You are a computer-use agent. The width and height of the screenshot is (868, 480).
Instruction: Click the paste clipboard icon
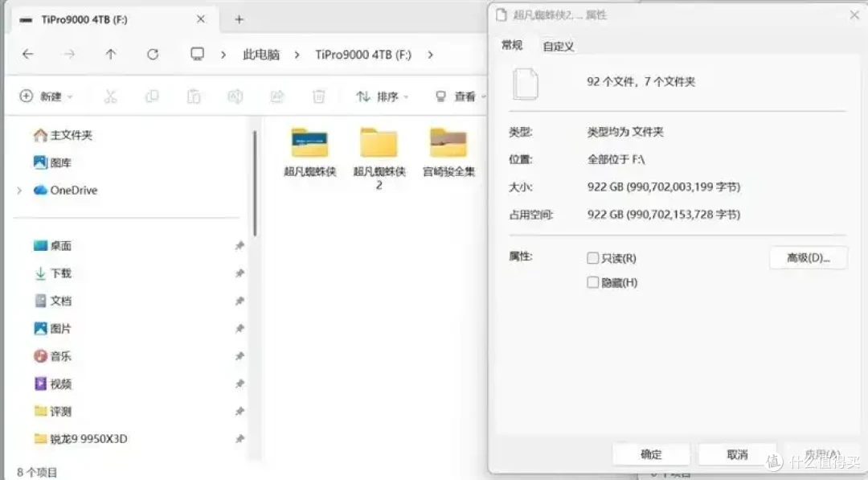(x=193, y=97)
